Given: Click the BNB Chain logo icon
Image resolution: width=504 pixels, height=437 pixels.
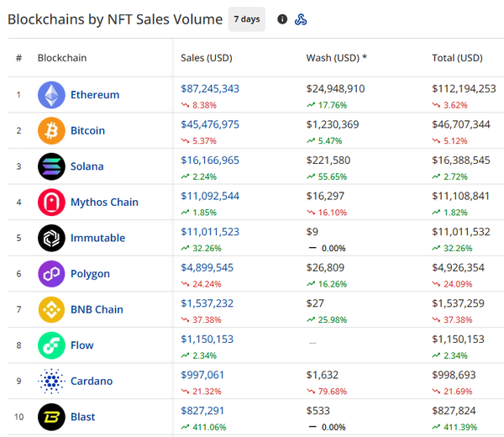Looking at the screenshot, I should tap(51, 309).
